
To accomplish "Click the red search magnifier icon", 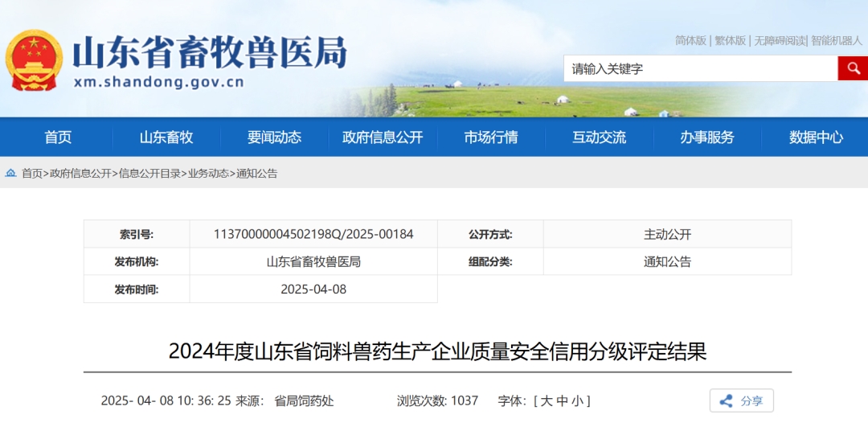I will pyautogui.click(x=852, y=68).
